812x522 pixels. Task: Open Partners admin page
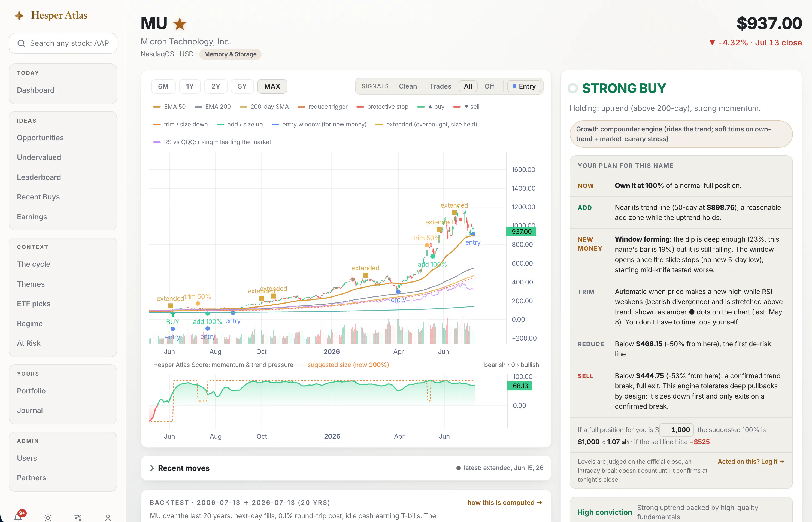[x=32, y=478]
